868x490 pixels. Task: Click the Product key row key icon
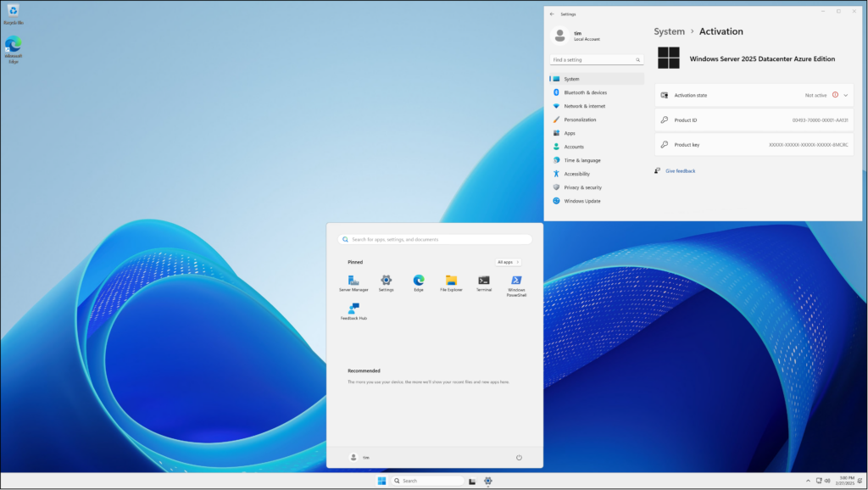(x=665, y=144)
